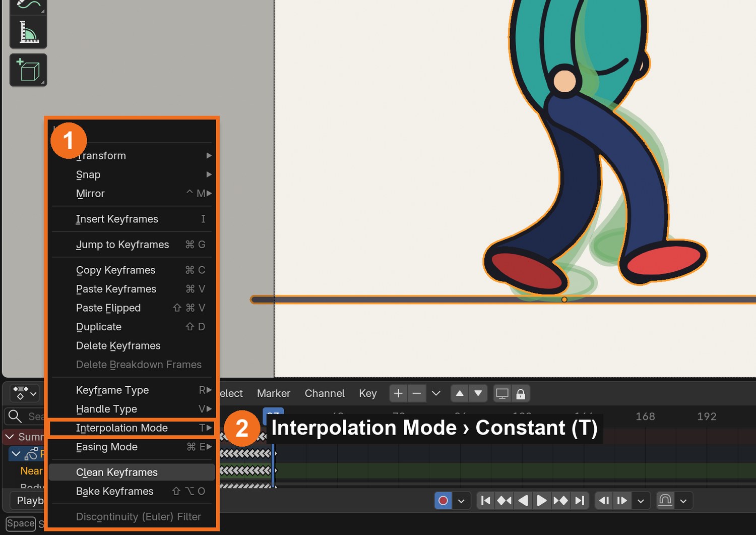
Task: Jump to the last frame of playback
Action: pos(580,500)
